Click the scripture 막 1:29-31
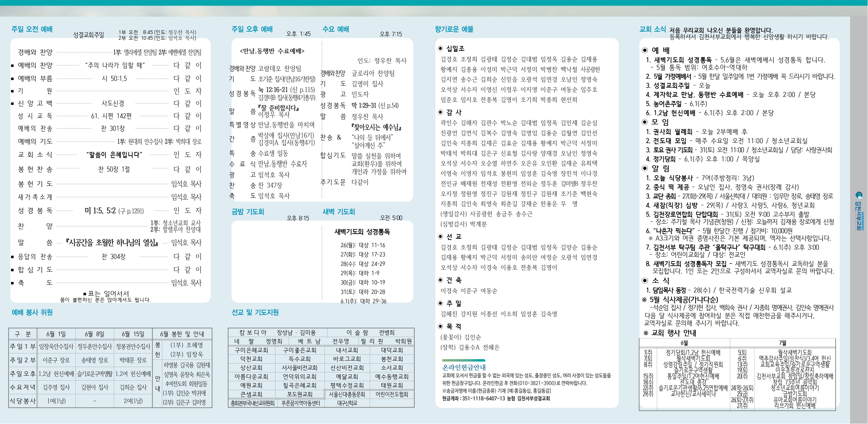The height and width of the screenshot is (424, 868). (x=364, y=106)
